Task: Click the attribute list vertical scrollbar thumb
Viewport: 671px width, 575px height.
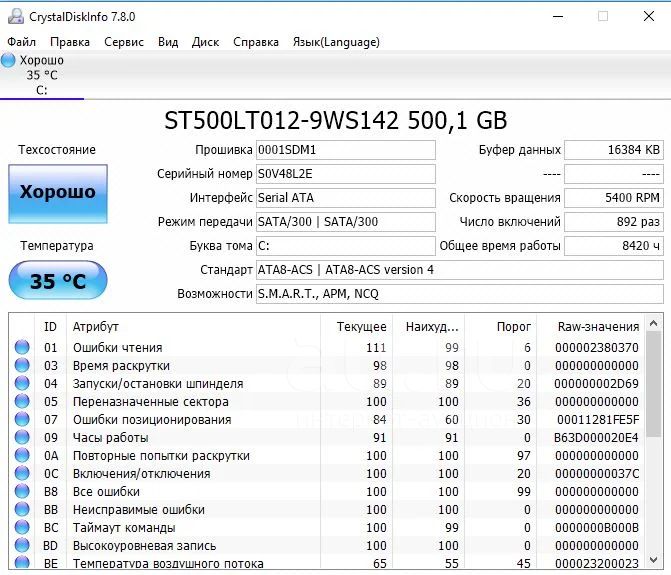Action: point(653,384)
